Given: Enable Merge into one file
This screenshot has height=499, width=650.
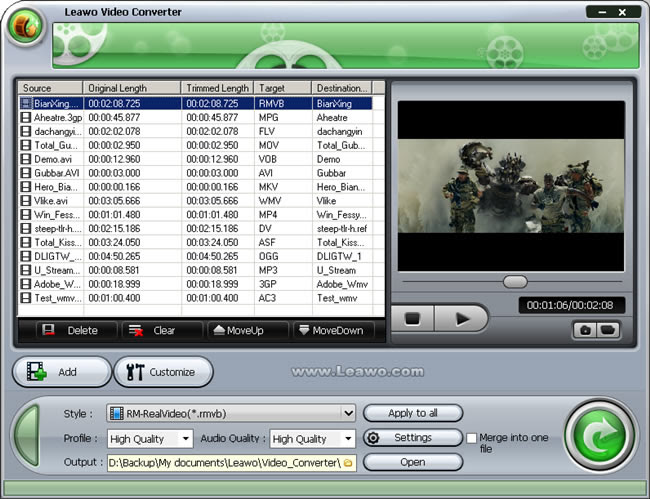Looking at the screenshot, I should (472, 438).
